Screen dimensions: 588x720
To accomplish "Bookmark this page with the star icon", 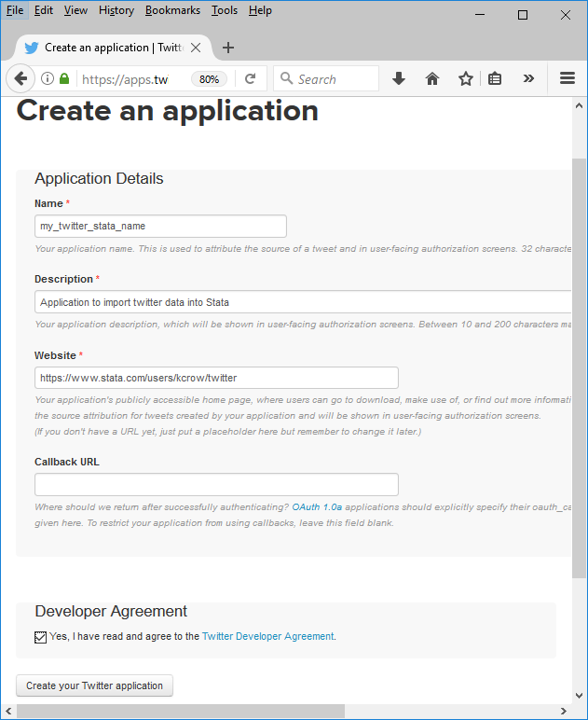I will point(466,78).
